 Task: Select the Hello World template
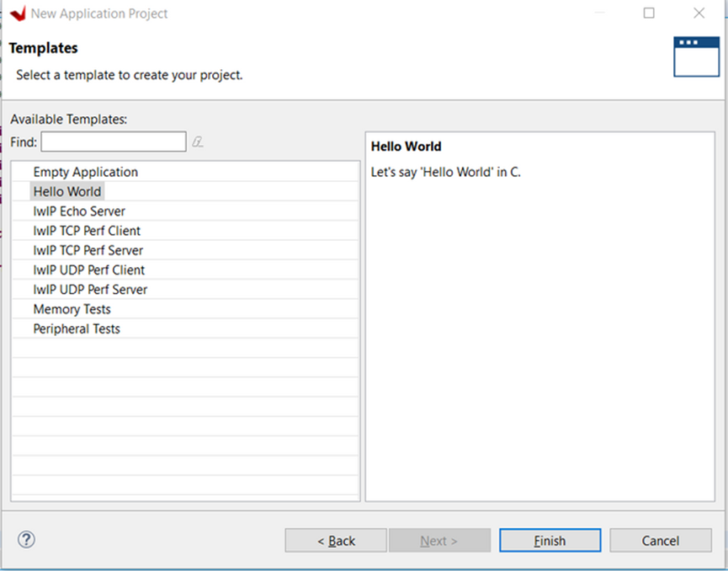67,191
